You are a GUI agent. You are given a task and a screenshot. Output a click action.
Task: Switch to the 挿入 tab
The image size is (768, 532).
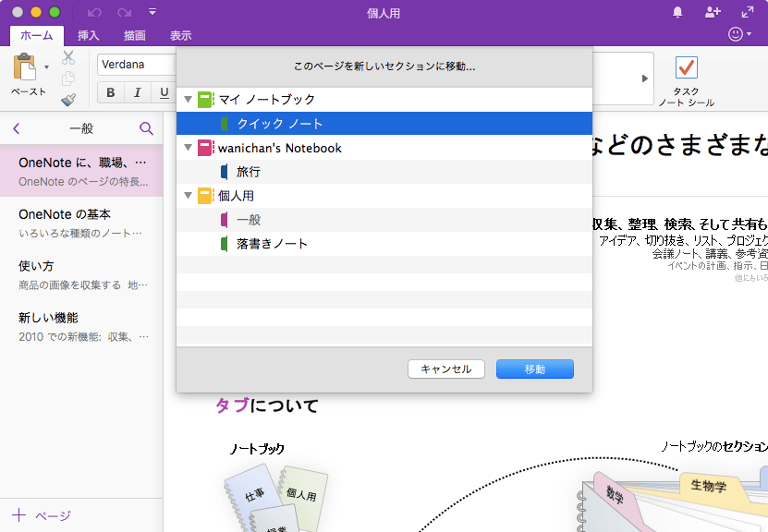point(88,35)
